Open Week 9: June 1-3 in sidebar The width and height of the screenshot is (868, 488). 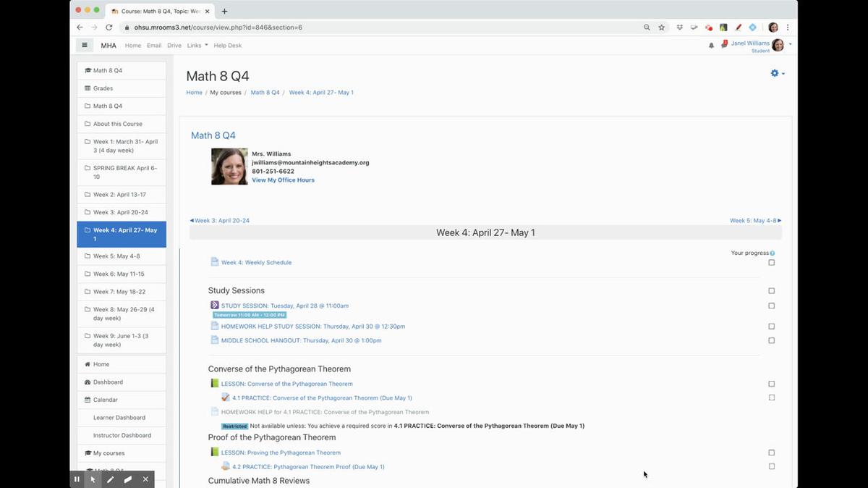(122, 340)
